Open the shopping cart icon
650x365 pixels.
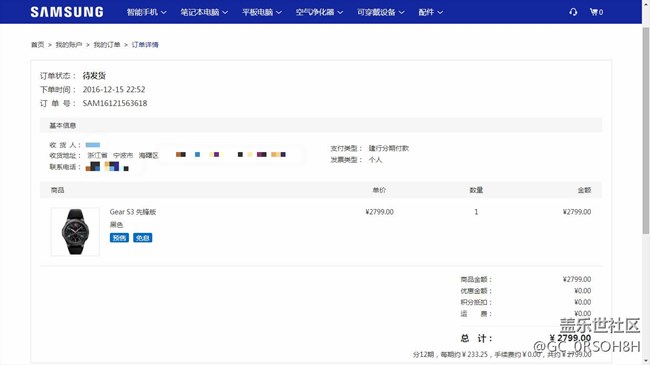point(596,12)
